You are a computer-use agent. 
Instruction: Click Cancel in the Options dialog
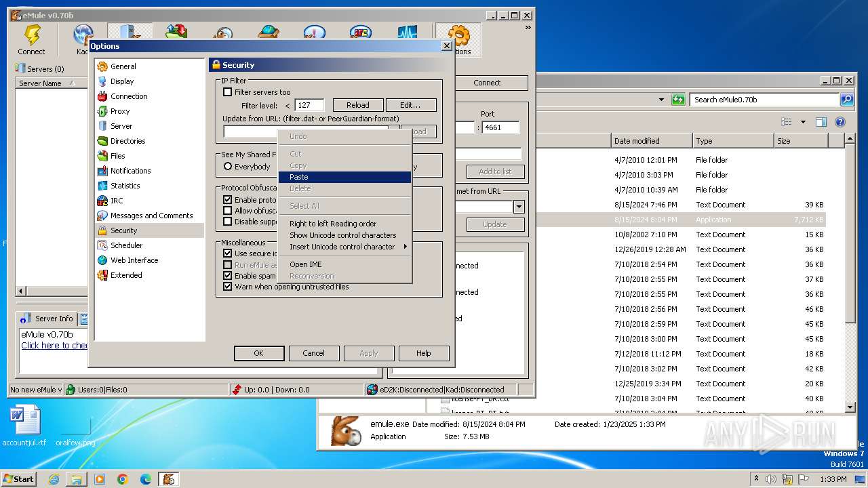click(x=313, y=353)
